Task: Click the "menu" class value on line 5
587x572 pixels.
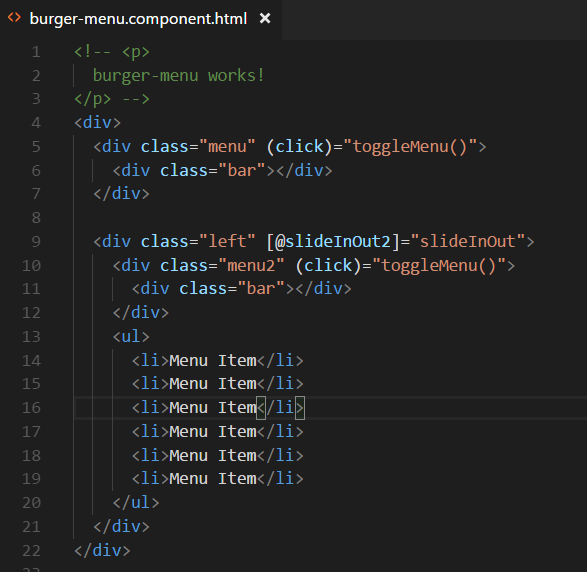Action: click(x=227, y=146)
